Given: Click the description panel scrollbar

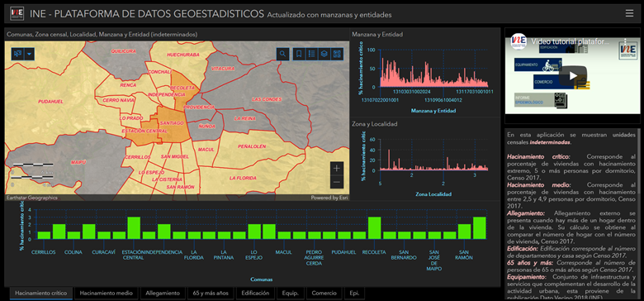Looking at the screenshot, I should 638,214.
